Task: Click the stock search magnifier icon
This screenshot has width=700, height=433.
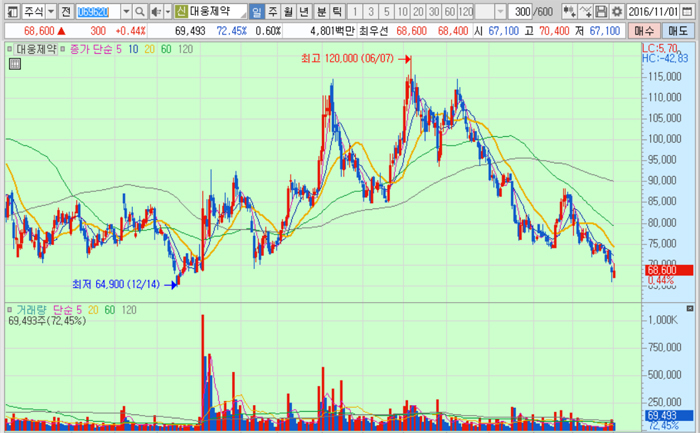Action: tap(140, 11)
